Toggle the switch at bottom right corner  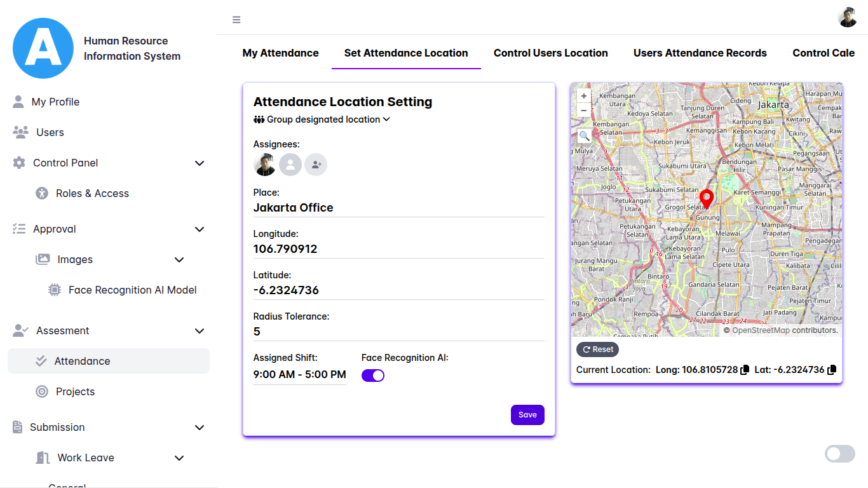pyautogui.click(x=840, y=454)
